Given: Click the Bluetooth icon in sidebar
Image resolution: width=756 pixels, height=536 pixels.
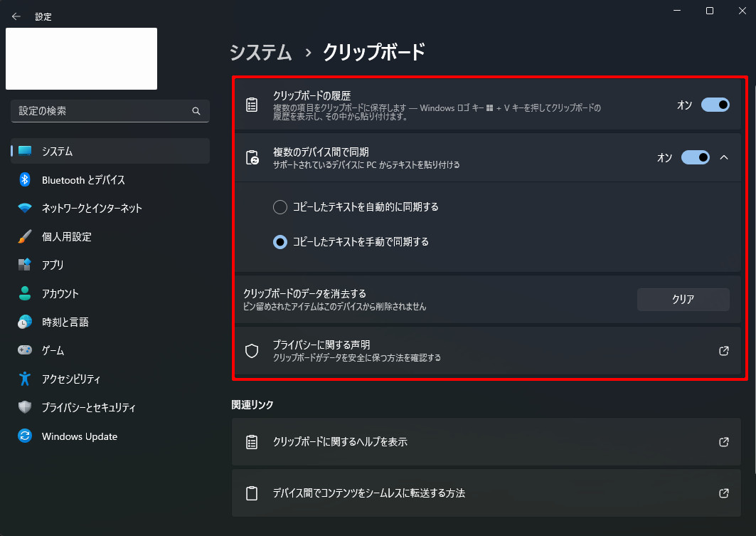Looking at the screenshot, I should pos(25,180).
